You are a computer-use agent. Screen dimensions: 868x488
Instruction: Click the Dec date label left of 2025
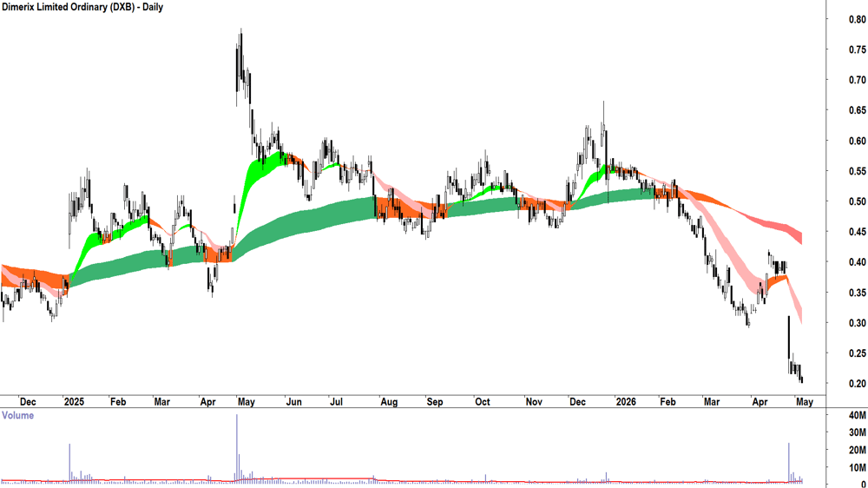point(27,401)
